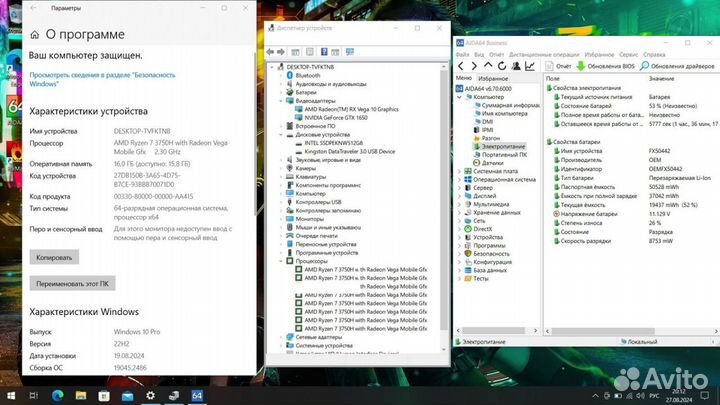The width and height of the screenshot is (720, 405).
Task: Click the Копировать button in Settings
Action: pos(55,257)
